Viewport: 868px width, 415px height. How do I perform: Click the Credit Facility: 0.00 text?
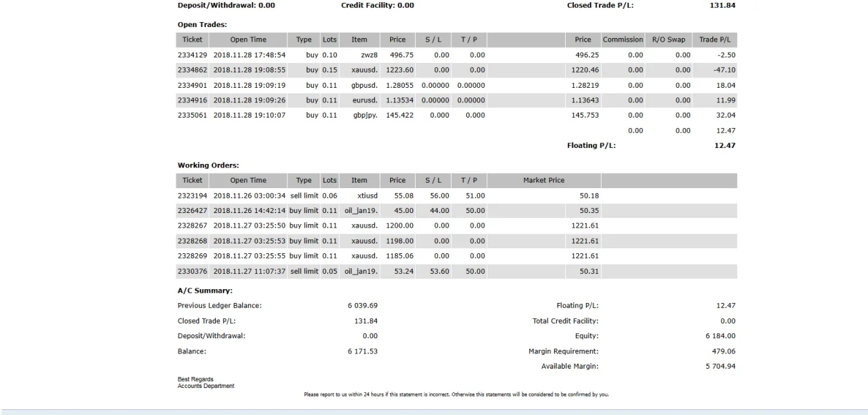(x=378, y=5)
